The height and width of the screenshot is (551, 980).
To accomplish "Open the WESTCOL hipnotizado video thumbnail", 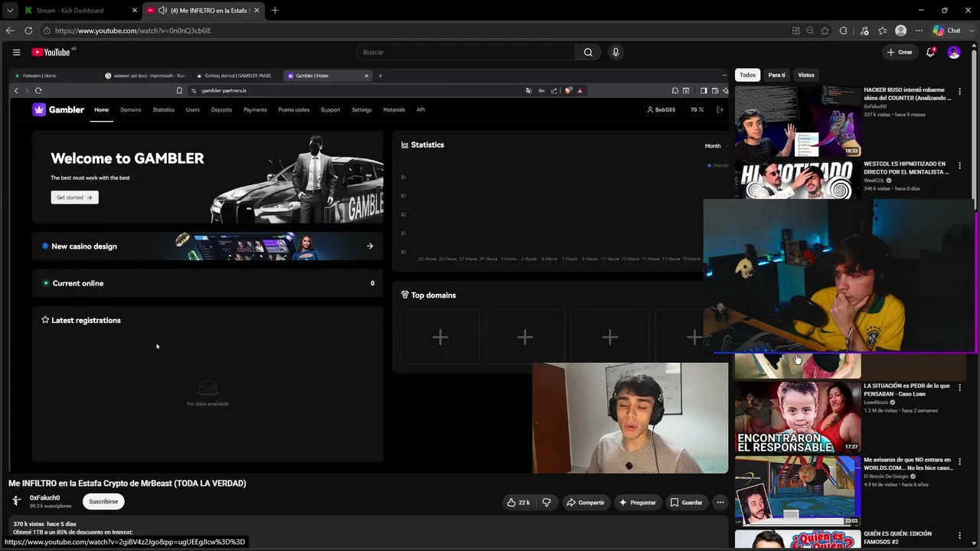I will tap(798, 179).
